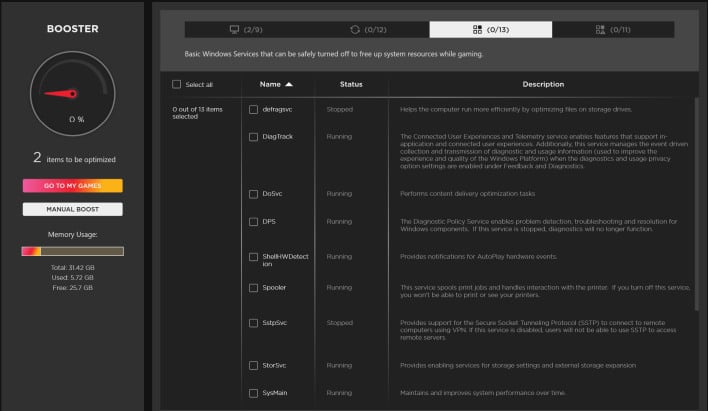The image size is (708, 411).
Task: Open the monitor tab showing 2/9
Action: [x=245, y=30]
